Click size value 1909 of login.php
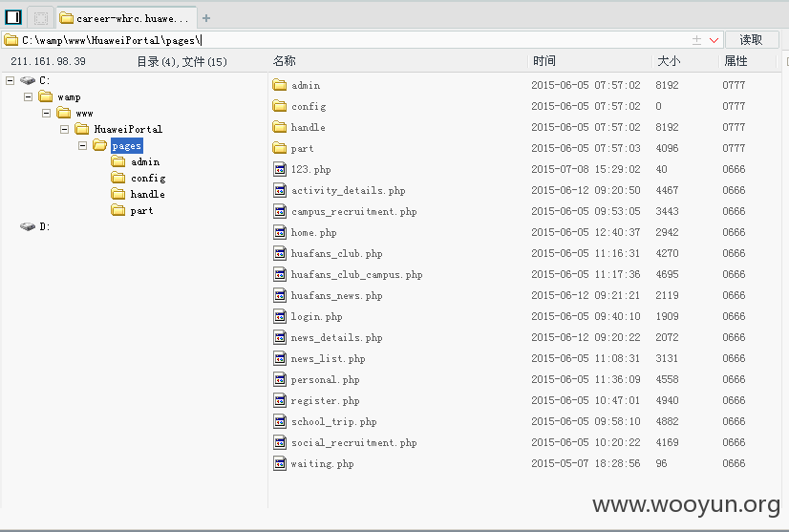Viewport: 789px width, 532px height. [667, 316]
